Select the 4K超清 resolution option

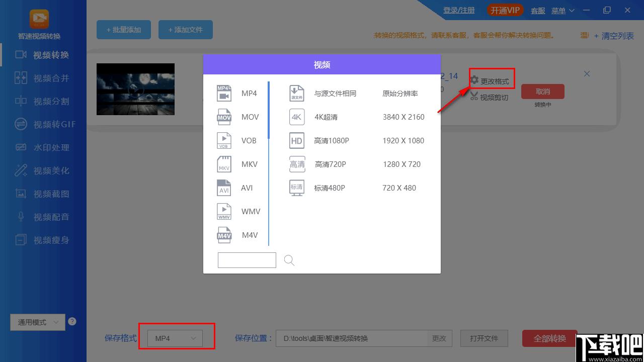[x=326, y=117]
